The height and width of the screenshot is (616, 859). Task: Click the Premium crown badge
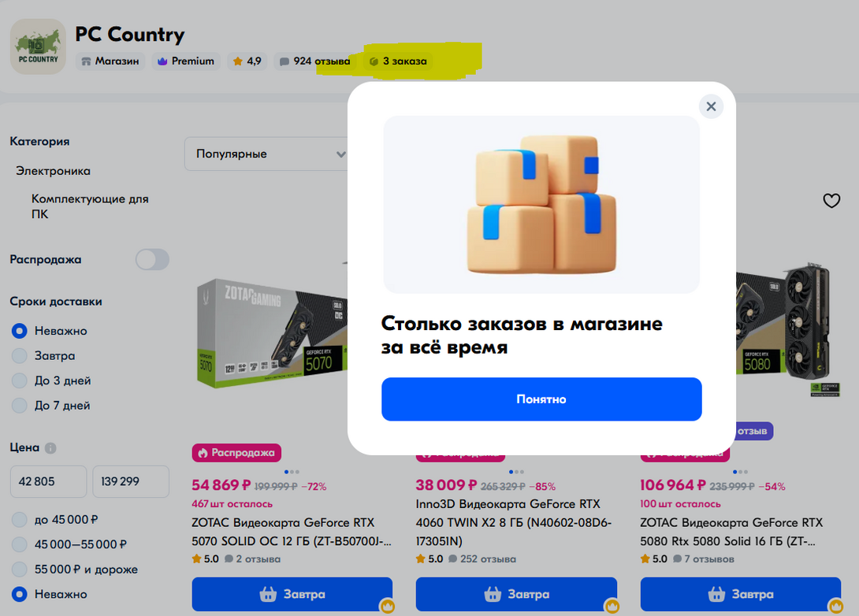pyautogui.click(x=186, y=61)
